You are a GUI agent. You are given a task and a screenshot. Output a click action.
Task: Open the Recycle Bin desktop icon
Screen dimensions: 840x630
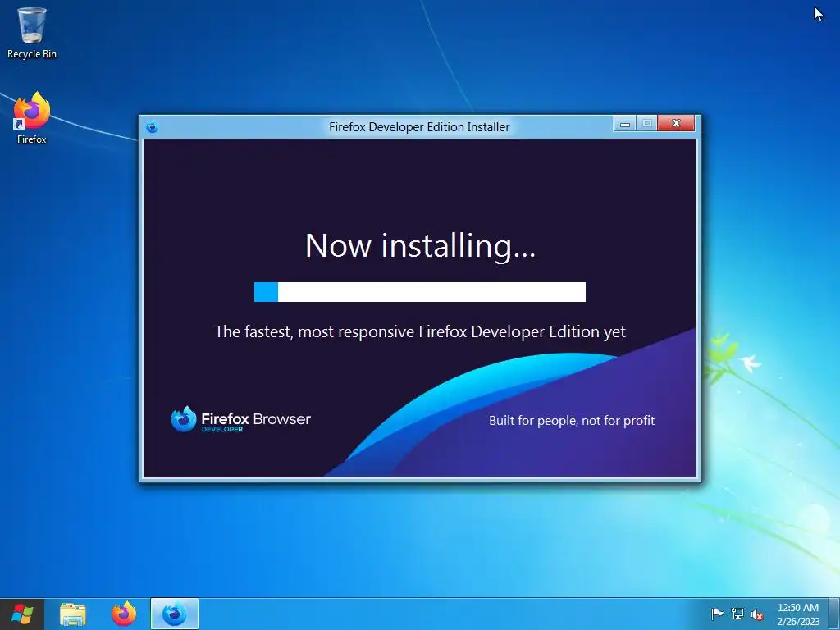(x=32, y=33)
